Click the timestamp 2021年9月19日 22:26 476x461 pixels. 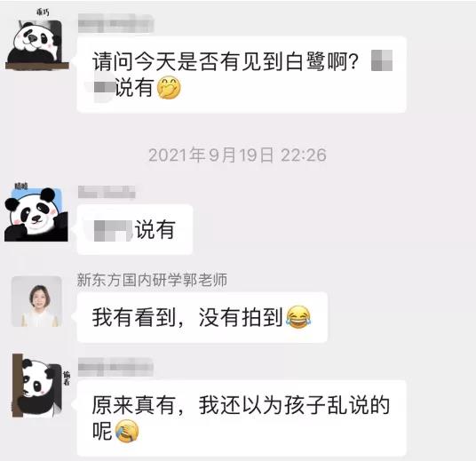coord(237,155)
